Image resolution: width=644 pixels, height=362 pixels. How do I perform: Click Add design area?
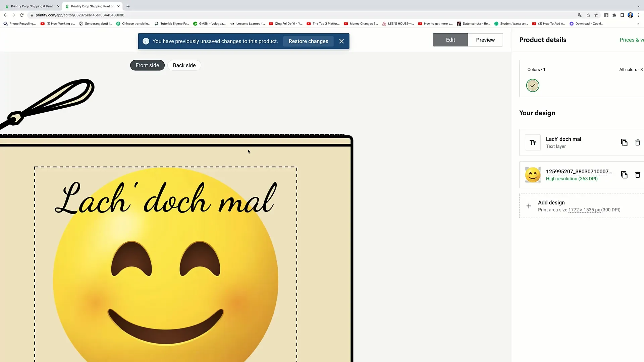(x=582, y=206)
